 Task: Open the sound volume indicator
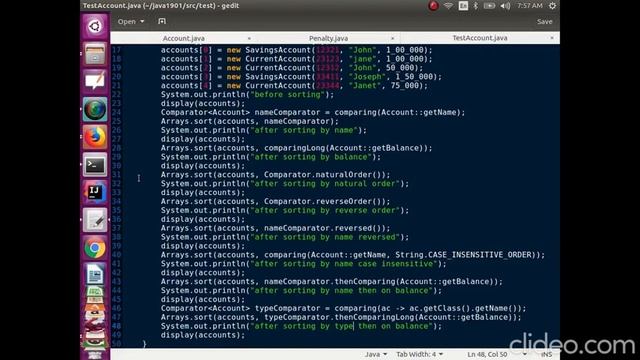[505, 6]
